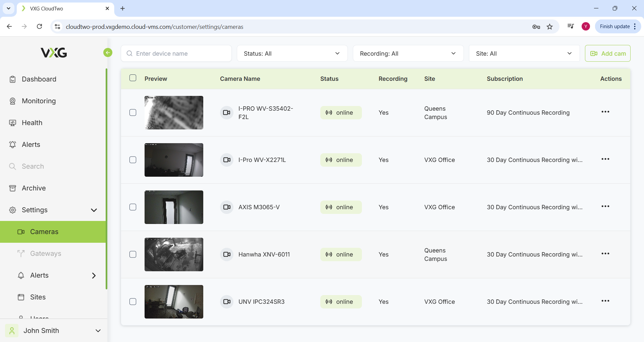Go to Dashboard in sidebar
Screen dimensions: 644x342
coord(39,79)
